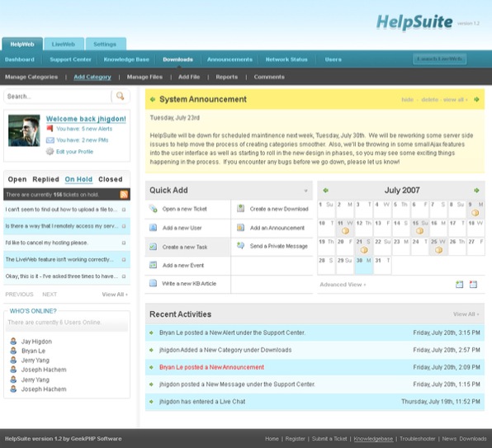Select July 30 in calendar
Viewport: 492px width, 448px height.
364,265
